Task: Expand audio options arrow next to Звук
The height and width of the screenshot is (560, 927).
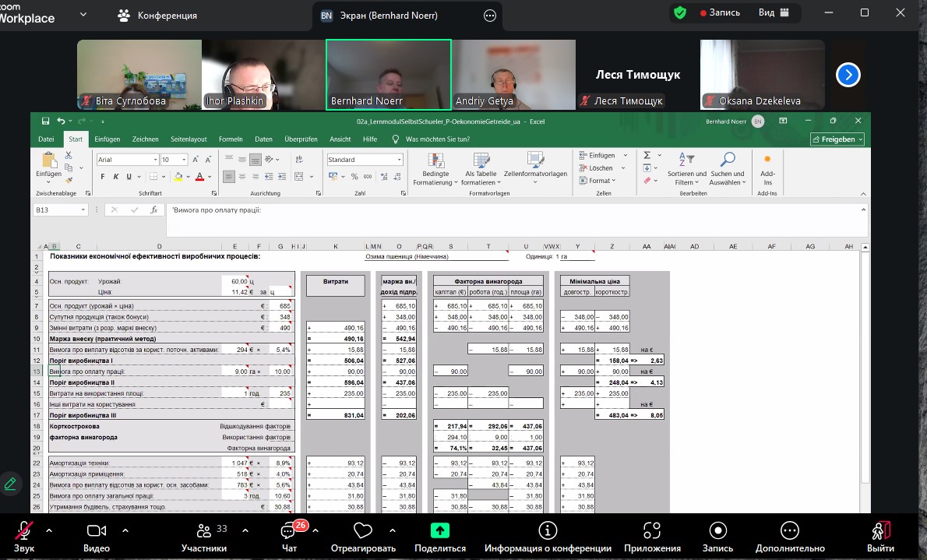Action: pos(49,530)
